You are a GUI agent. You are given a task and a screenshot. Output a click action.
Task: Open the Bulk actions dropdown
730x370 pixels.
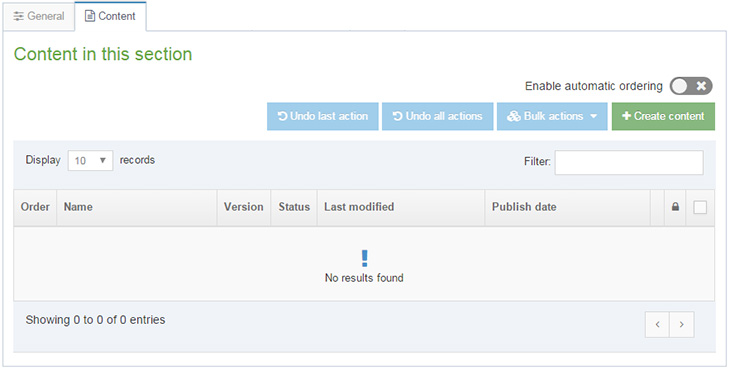552,116
